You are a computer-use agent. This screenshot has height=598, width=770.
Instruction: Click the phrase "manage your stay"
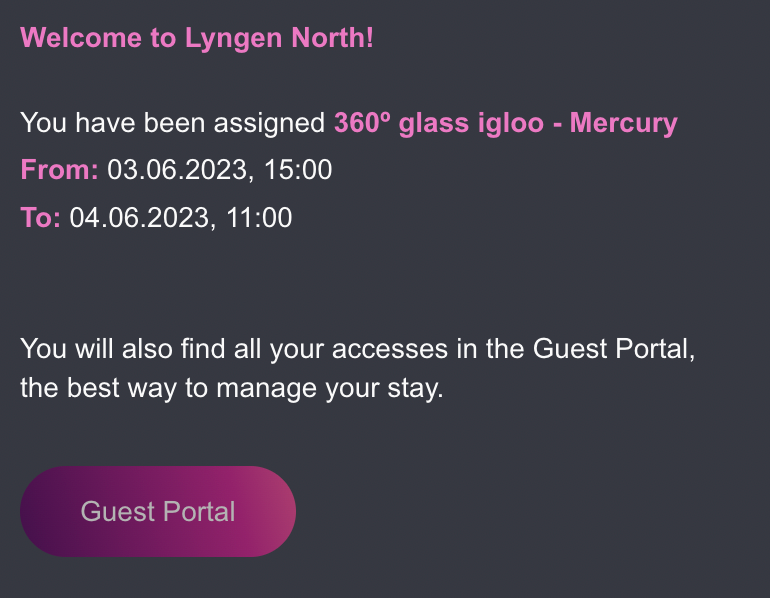pos(329,388)
